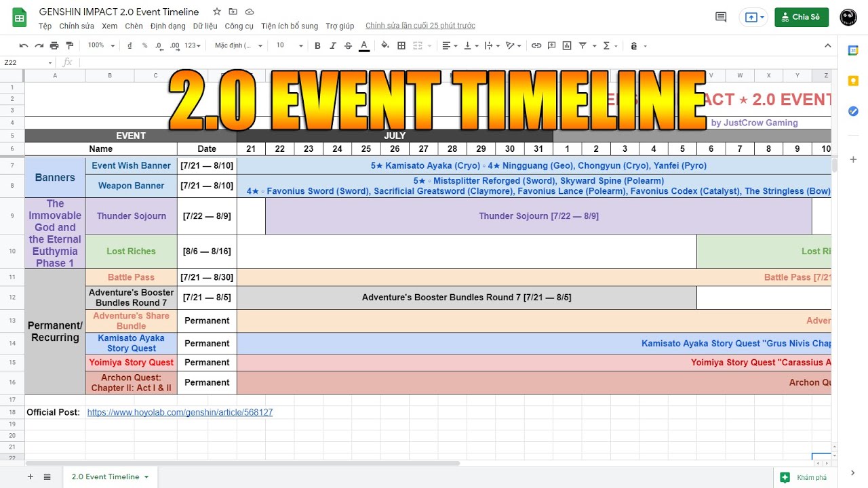868x488 pixels.
Task: Click the Create a filter icon
Action: (583, 45)
